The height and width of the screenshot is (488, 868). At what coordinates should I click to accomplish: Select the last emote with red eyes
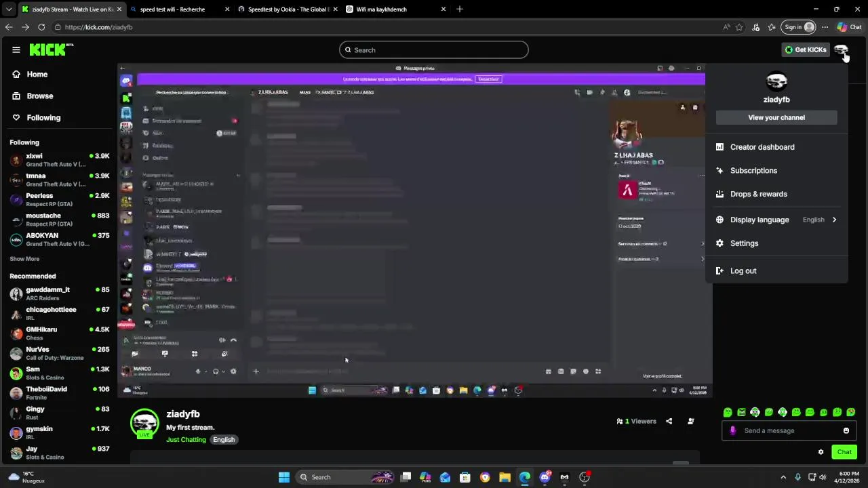coord(851,412)
